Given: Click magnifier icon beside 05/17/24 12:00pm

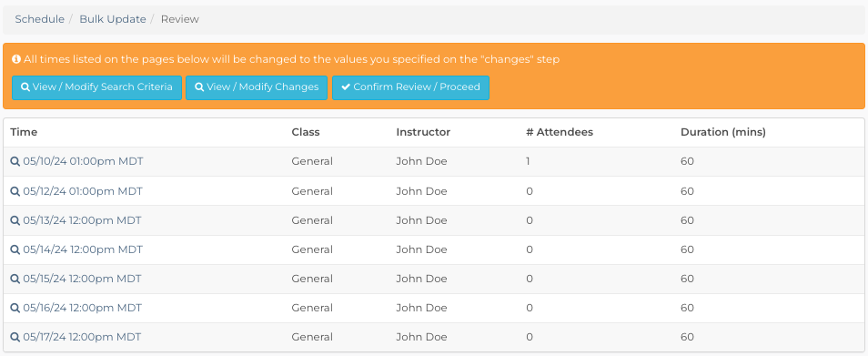Looking at the screenshot, I should pos(15,337).
